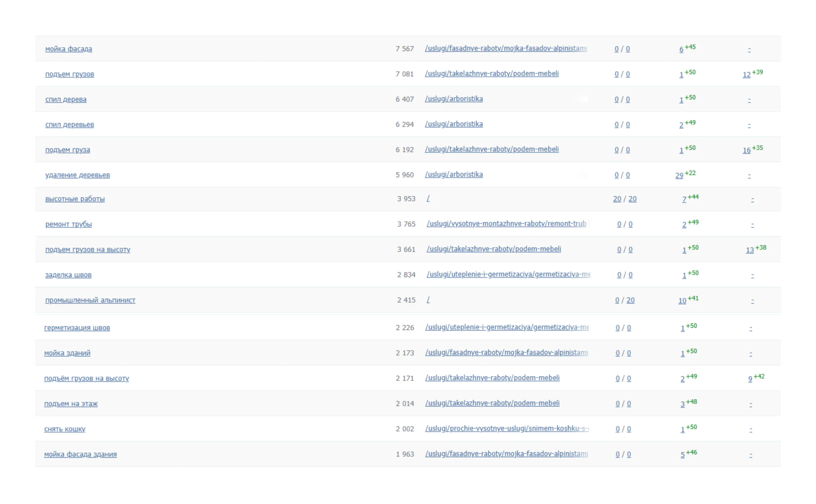Click position '12' in 'подъем грузов' row
Viewport: 816px width, 504px height.
747,75
